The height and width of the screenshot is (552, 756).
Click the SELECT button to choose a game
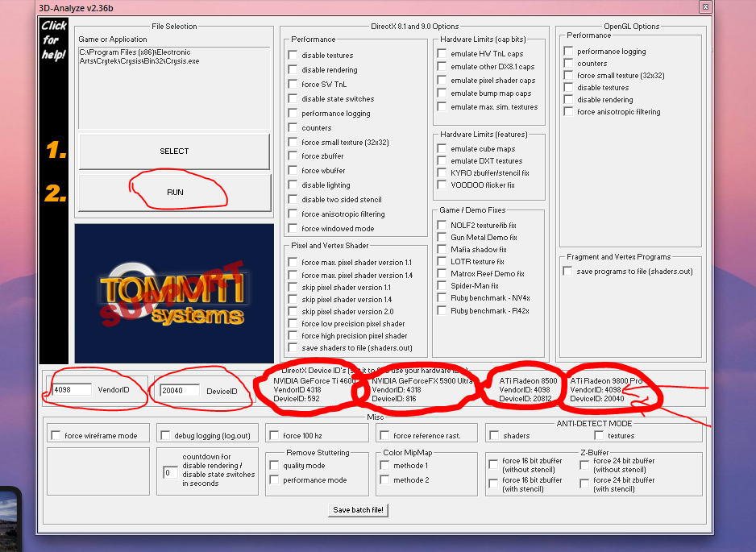point(174,151)
